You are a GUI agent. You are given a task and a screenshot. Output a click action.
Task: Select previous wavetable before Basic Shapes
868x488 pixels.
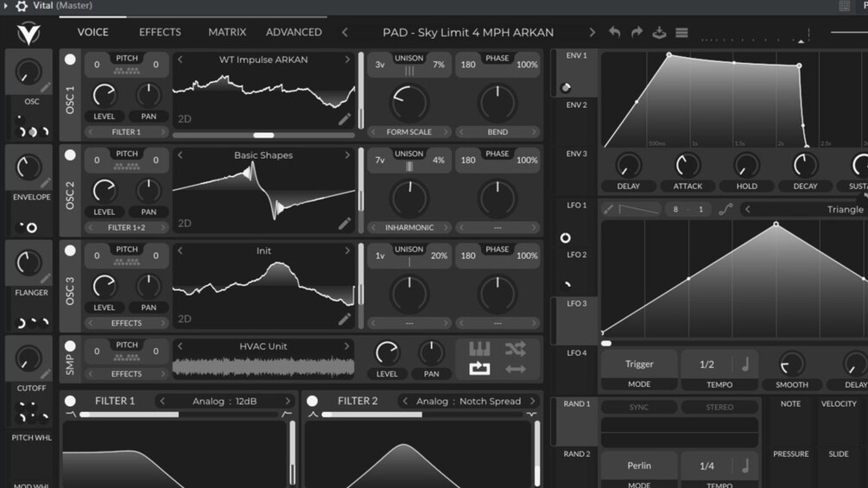[180, 155]
